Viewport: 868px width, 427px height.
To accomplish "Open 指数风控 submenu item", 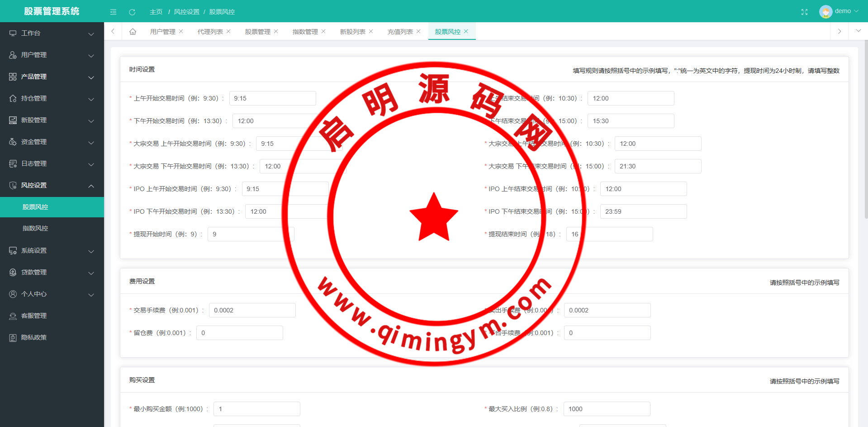I will 35,229.
